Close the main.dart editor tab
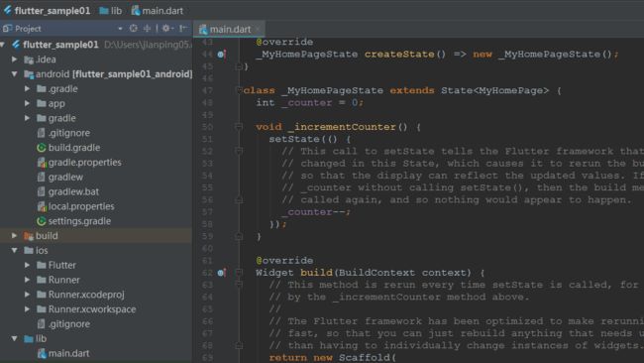Screen dimensions: 644x363 (x=258, y=29)
